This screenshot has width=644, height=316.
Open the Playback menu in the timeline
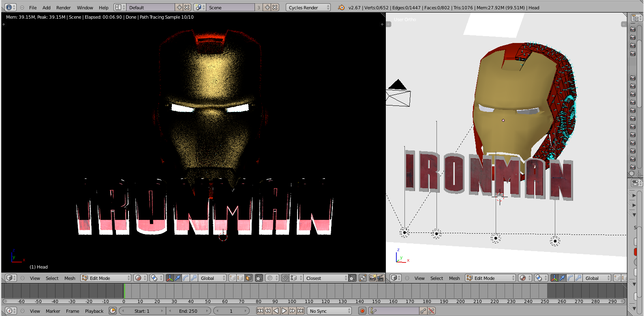coord(94,311)
